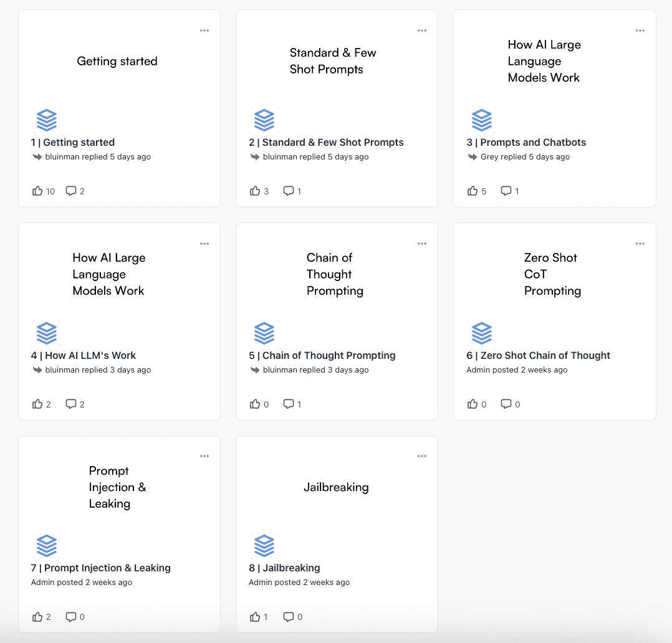Click the stack icon on Getting started card

[x=47, y=120]
